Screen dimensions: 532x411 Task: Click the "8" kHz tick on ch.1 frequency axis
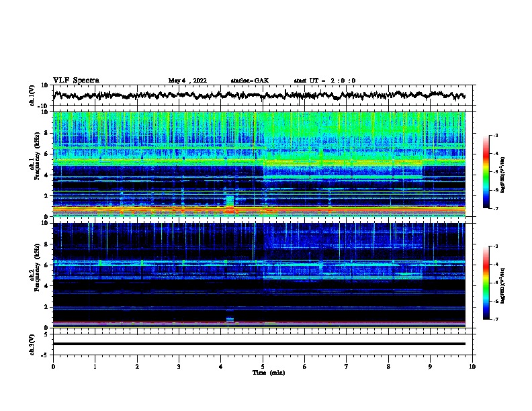[x=46, y=133]
